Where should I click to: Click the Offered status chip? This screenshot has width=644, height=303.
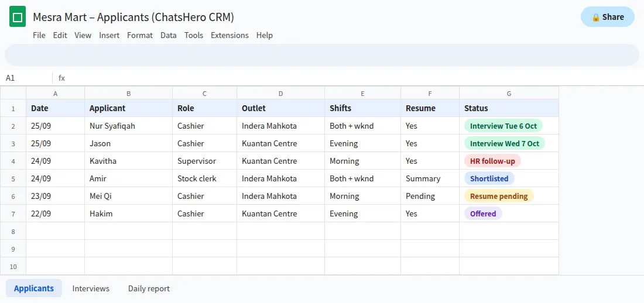483,214
